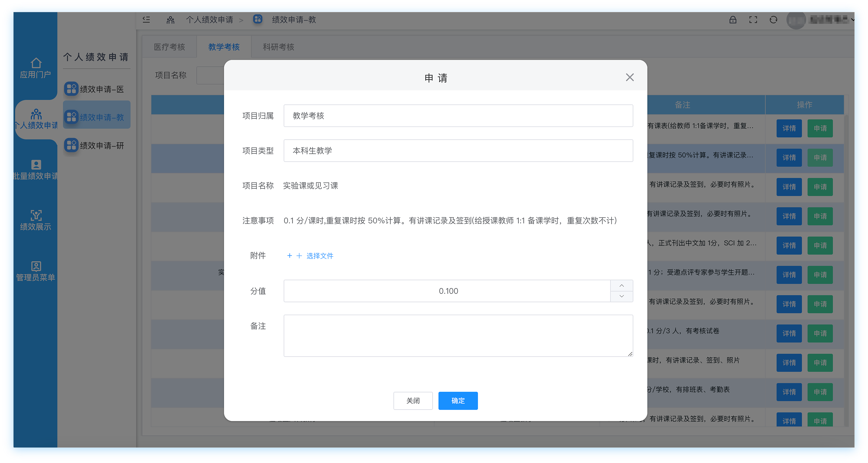Click the 绩效申请-医 grid icon
Screen dimensions: 868x463
point(71,89)
